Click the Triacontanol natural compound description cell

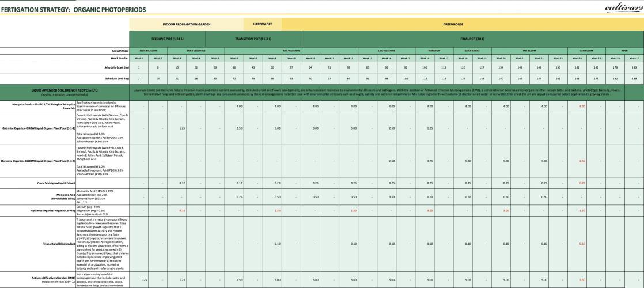coord(103,244)
